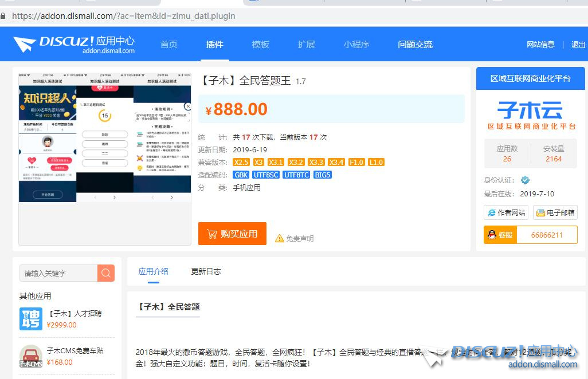Click the X3.1 compatibility tag
The image size is (588, 379).
[x=276, y=162]
